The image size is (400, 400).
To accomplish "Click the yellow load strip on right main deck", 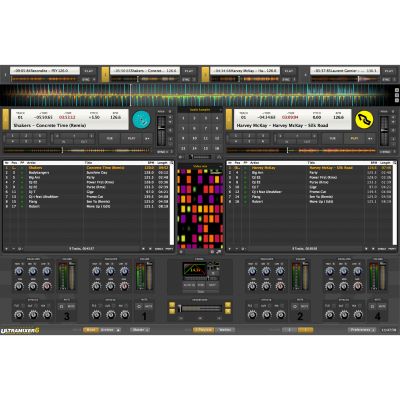I will coord(229,119).
